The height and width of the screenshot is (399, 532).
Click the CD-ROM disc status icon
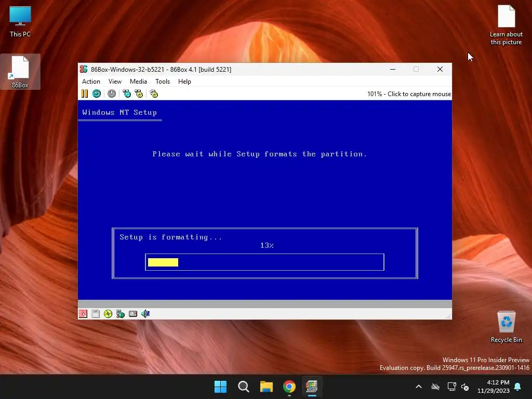108,314
